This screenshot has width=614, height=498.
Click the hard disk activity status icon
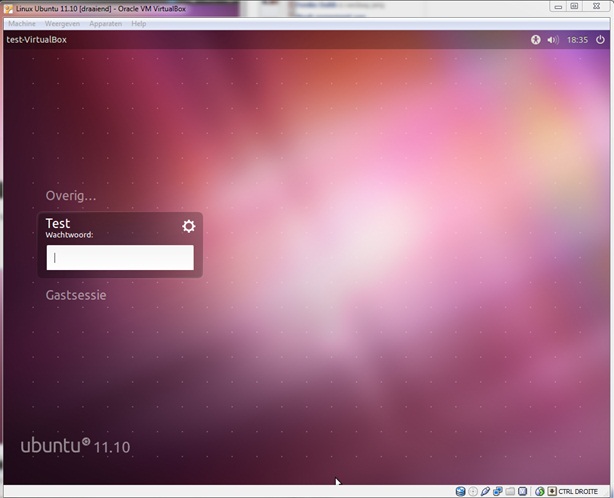click(460, 491)
